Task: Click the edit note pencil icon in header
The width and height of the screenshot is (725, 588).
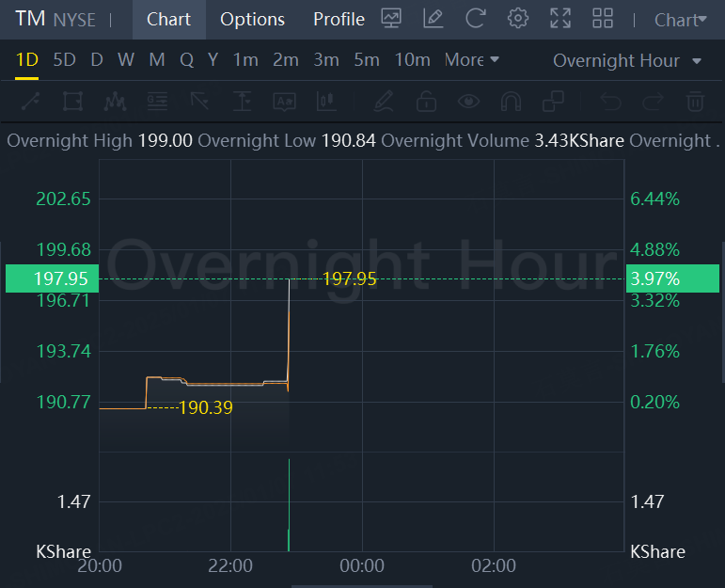Action: pos(433,19)
